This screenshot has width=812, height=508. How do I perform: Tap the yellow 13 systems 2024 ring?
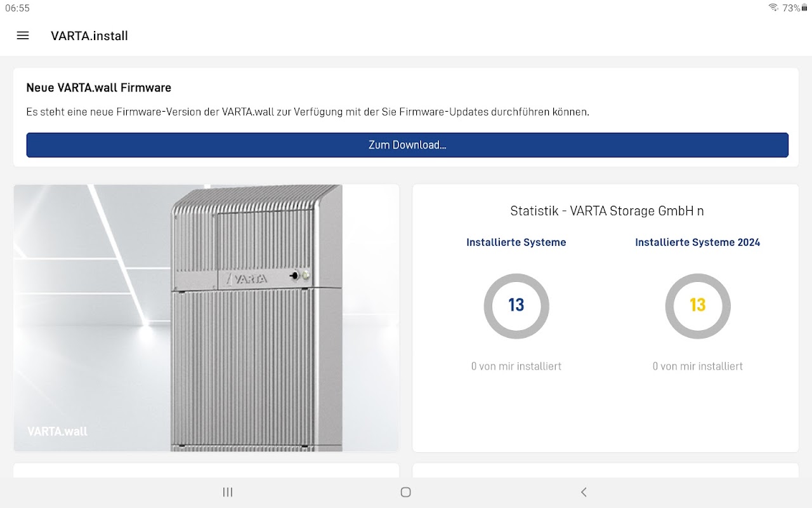point(698,306)
